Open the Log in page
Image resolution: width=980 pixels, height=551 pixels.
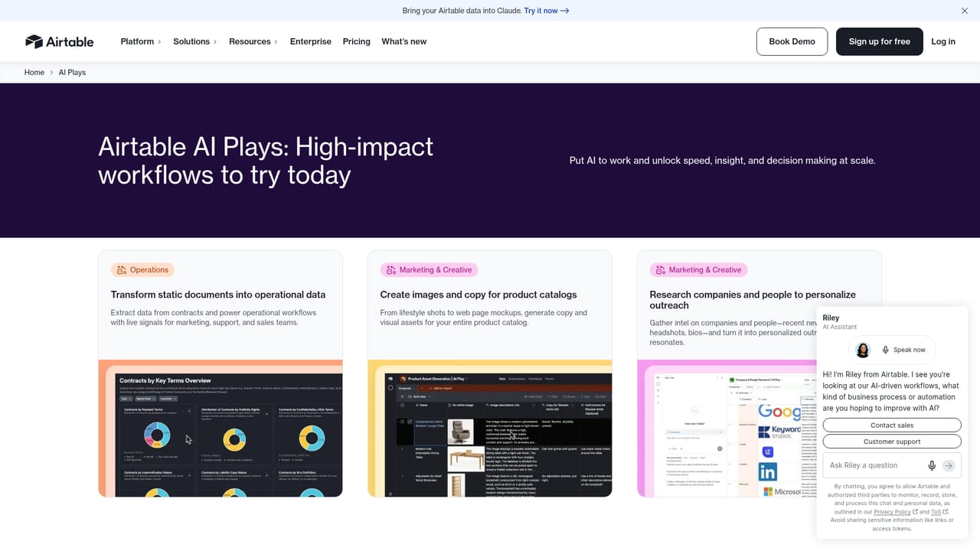[943, 41]
